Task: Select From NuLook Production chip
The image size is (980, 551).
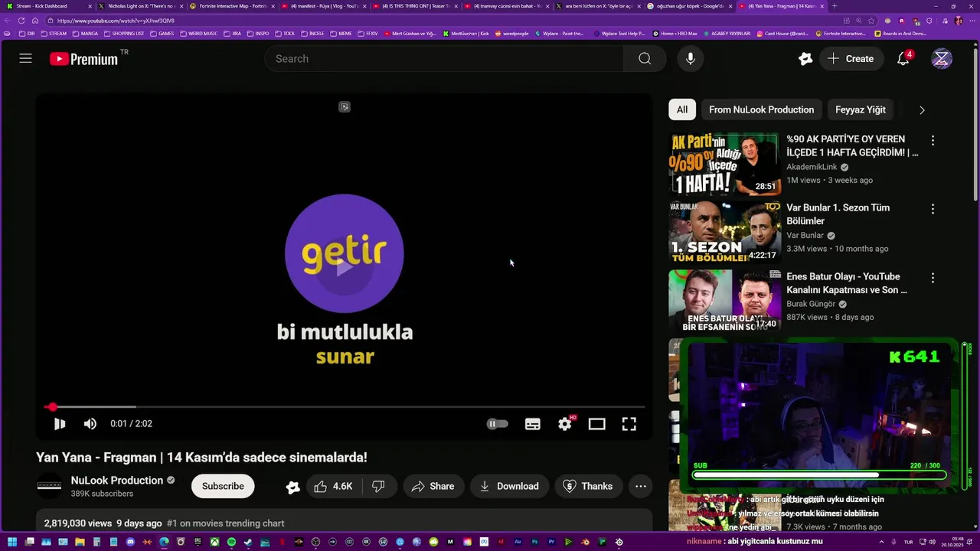Action: (x=761, y=109)
